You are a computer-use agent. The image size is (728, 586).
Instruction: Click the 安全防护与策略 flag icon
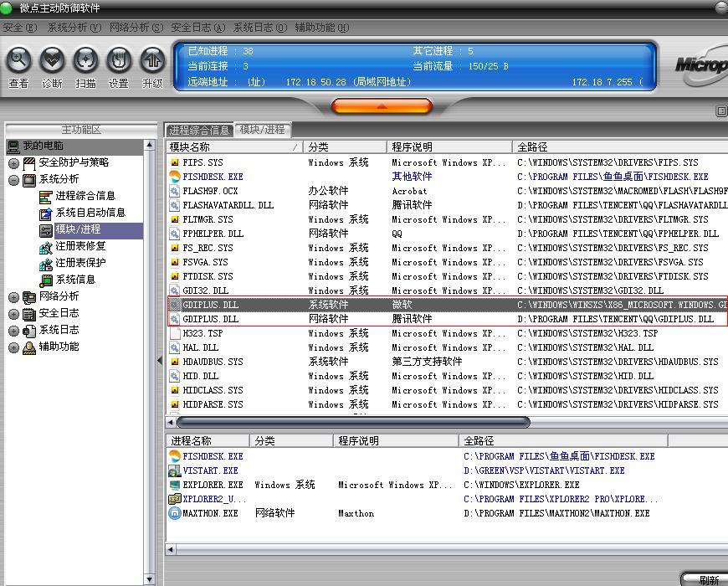coord(29,163)
